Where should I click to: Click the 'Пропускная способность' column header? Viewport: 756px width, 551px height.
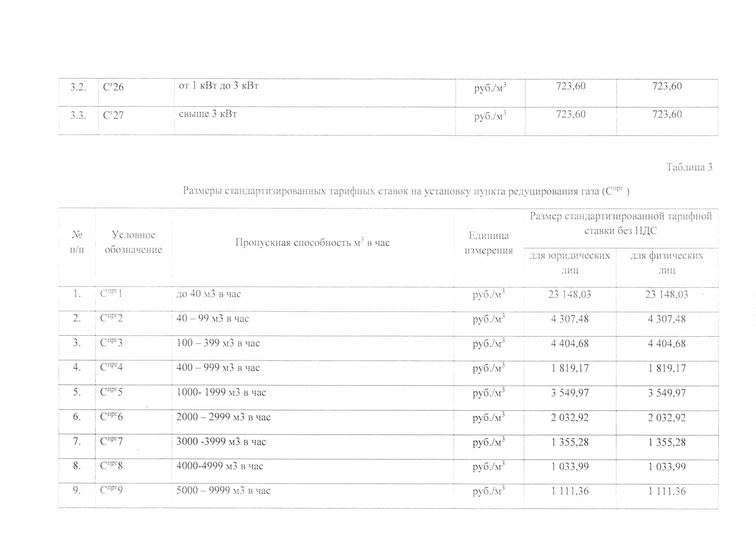[x=312, y=242]
